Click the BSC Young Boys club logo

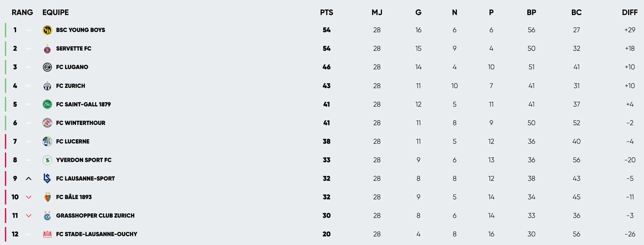pos(47,30)
